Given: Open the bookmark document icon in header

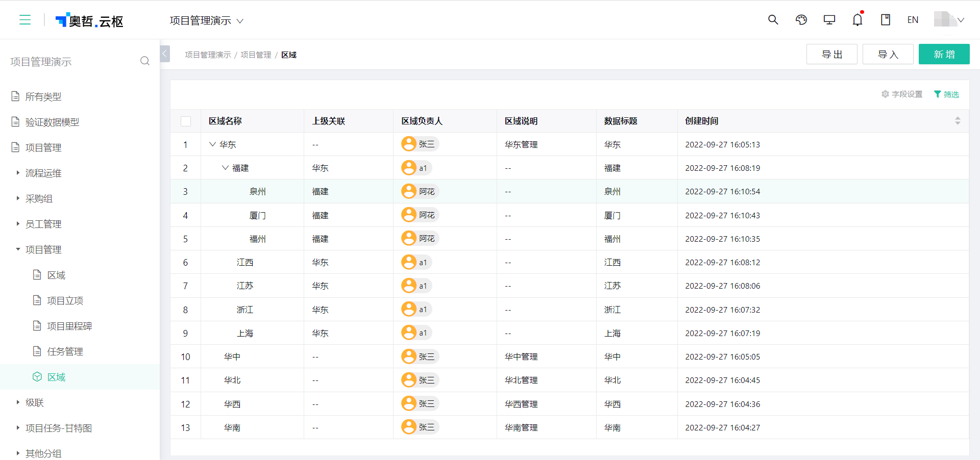Looking at the screenshot, I should click(886, 20).
